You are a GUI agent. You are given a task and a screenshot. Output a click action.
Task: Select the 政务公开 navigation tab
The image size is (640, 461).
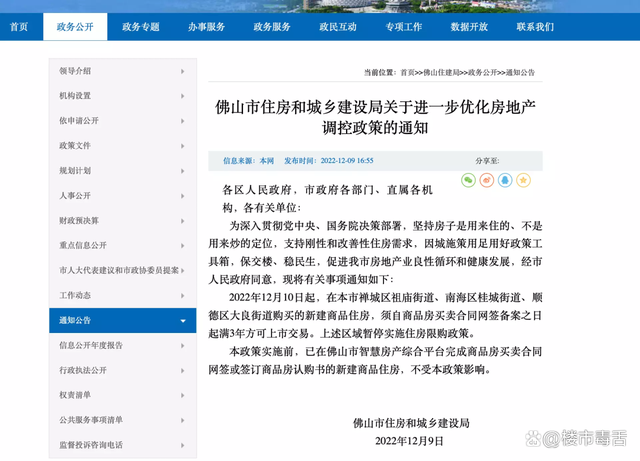(x=75, y=27)
